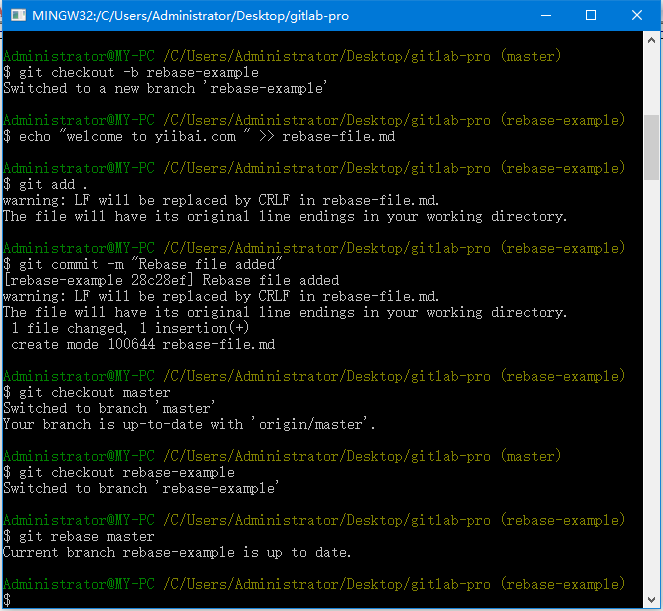This screenshot has width=663, height=611.
Task: Close the MINGW32 terminal window
Action: [637, 16]
